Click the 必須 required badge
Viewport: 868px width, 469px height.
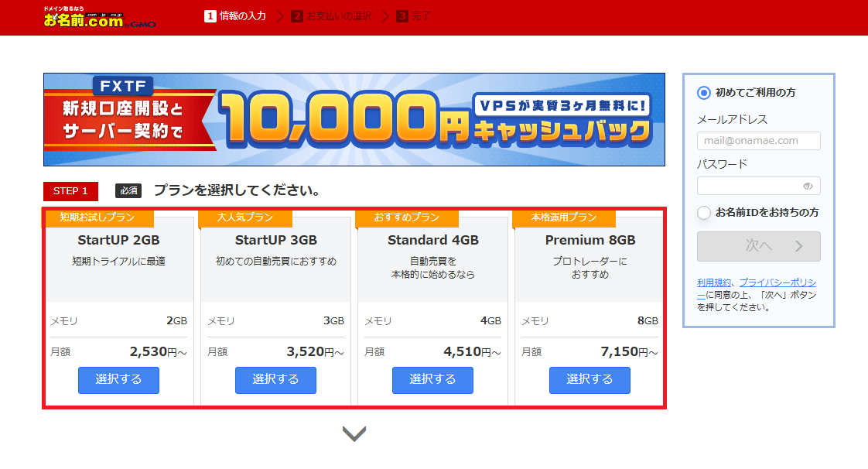[128, 191]
